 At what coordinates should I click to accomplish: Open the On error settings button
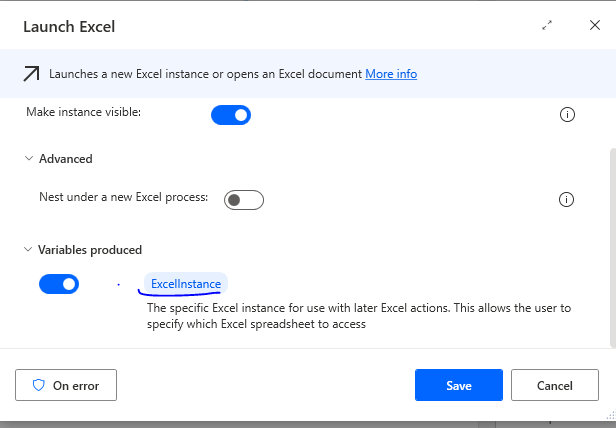66,385
